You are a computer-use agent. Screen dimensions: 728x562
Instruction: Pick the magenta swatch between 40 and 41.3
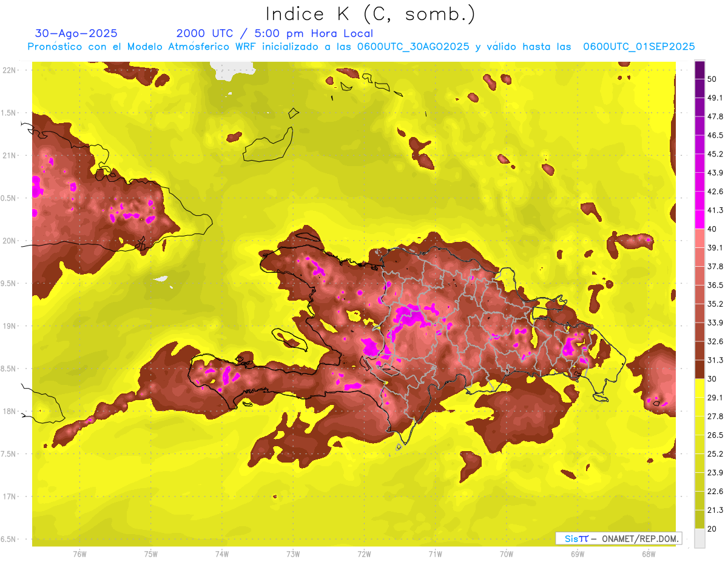pyautogui.click(x=699, y=218)
